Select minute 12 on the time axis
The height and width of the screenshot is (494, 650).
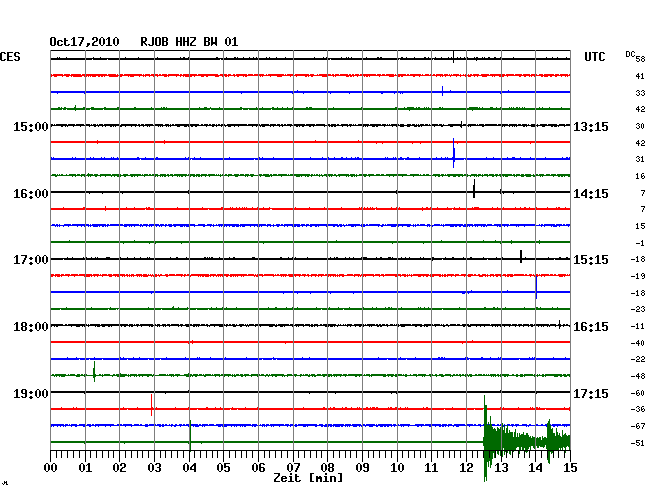pos(466,468)
